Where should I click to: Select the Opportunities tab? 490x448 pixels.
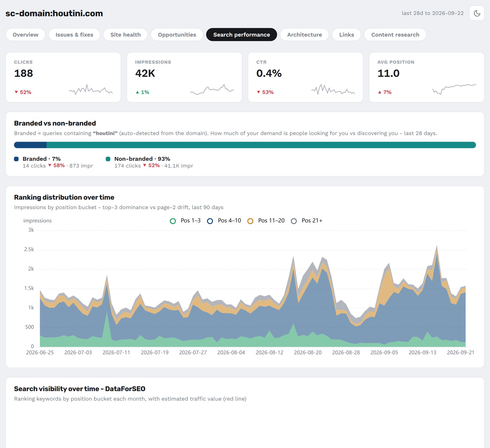click(x=177, y=35)
